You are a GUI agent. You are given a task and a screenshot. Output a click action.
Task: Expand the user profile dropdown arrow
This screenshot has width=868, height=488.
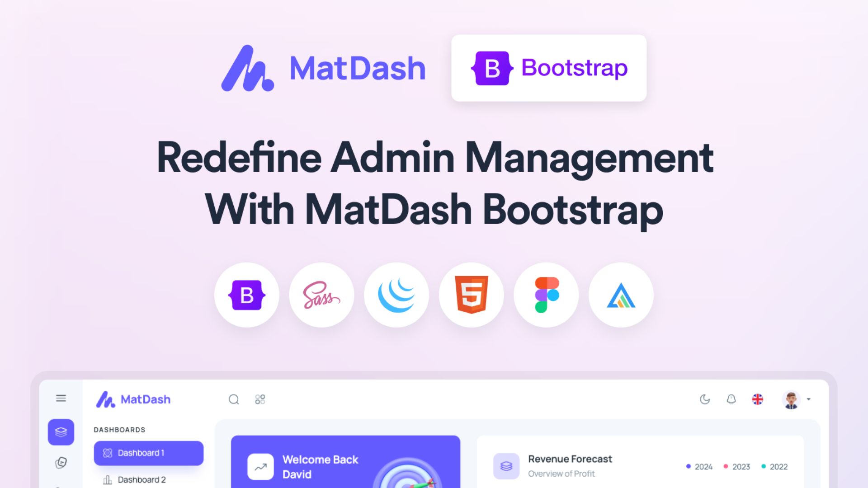pyautogui.click(x=809, y=399)
